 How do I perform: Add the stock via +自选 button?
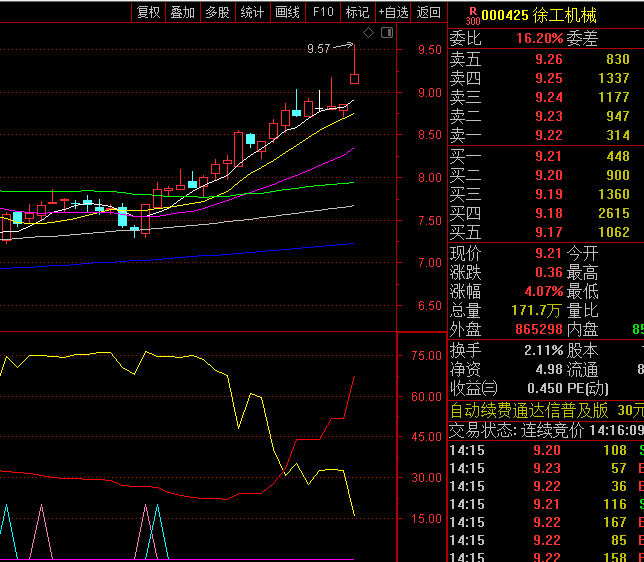[393, 12]
